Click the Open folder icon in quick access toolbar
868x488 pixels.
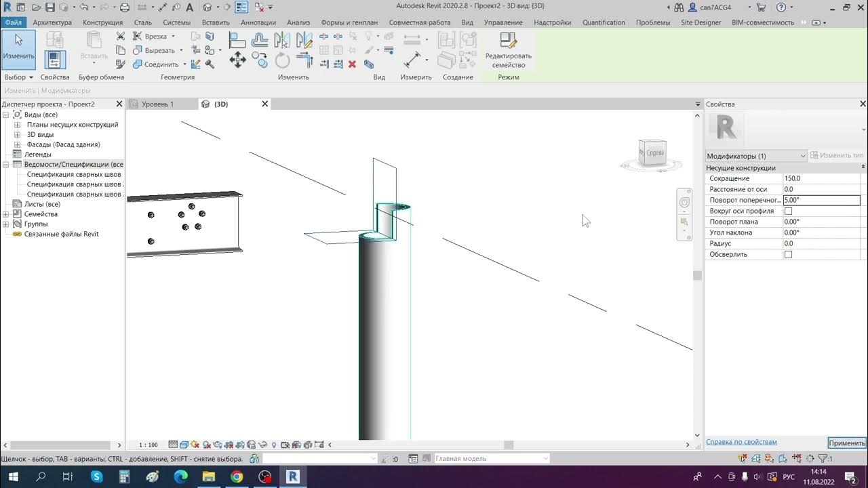click(x=35, y=7)
